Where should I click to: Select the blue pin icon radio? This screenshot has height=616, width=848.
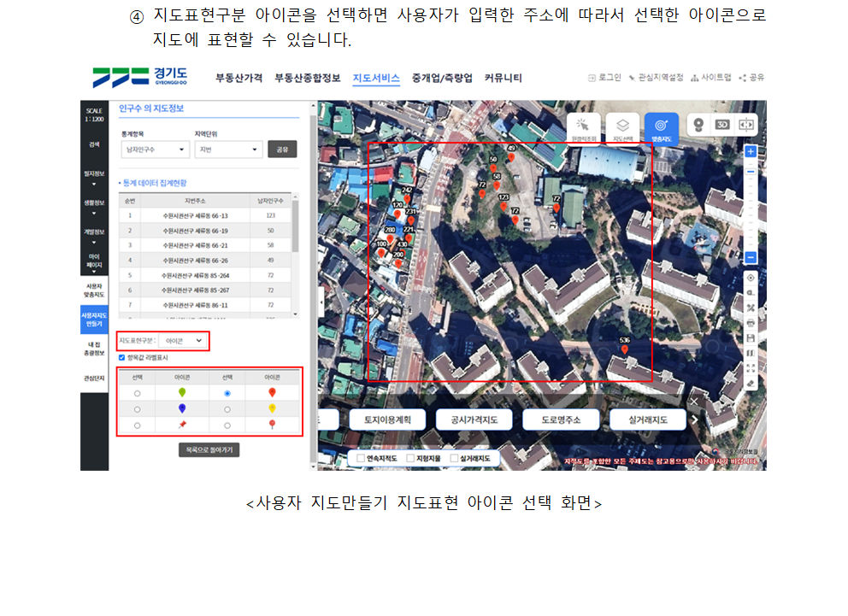coord(138,409)
